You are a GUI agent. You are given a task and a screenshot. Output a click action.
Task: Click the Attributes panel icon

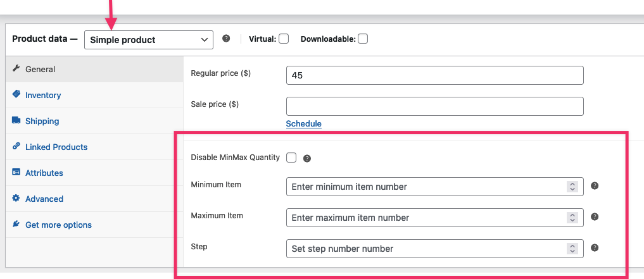16,172
